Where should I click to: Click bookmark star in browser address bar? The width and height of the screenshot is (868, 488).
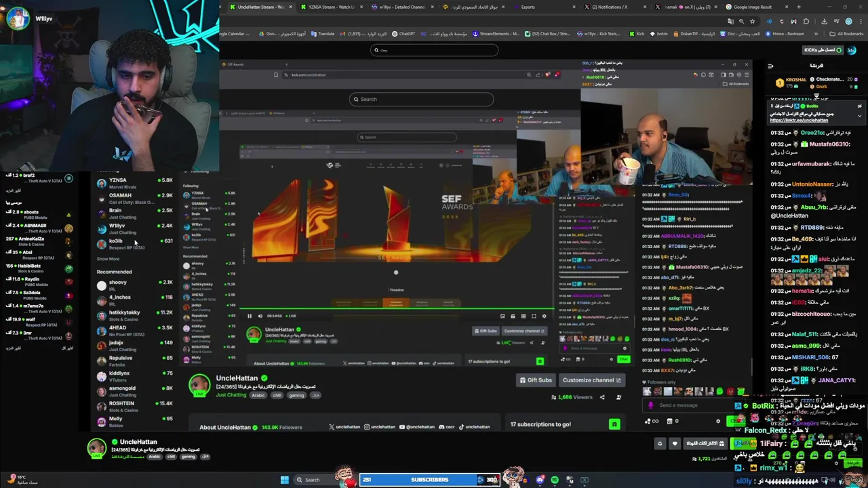tap(752, 21)
